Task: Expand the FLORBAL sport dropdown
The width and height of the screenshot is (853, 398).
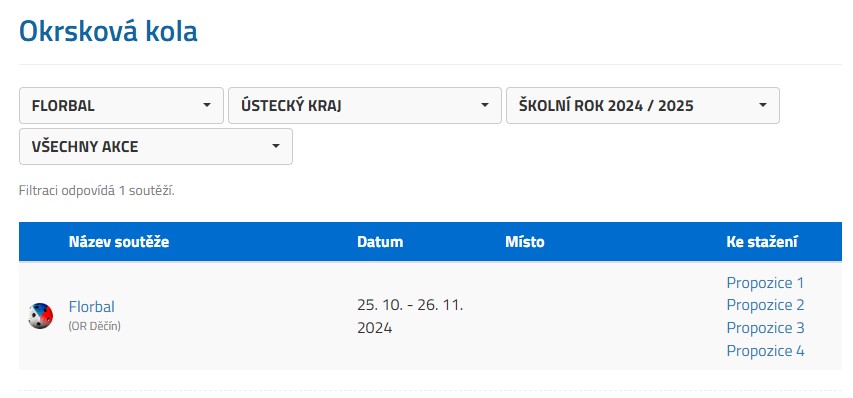Action: coord(121,105)
